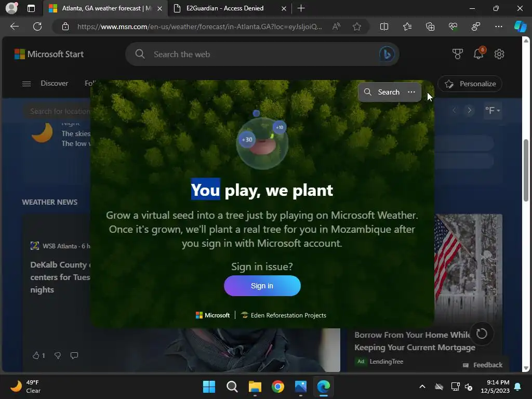
Task: Open notifications bell with badge
Action: [478, 54]
